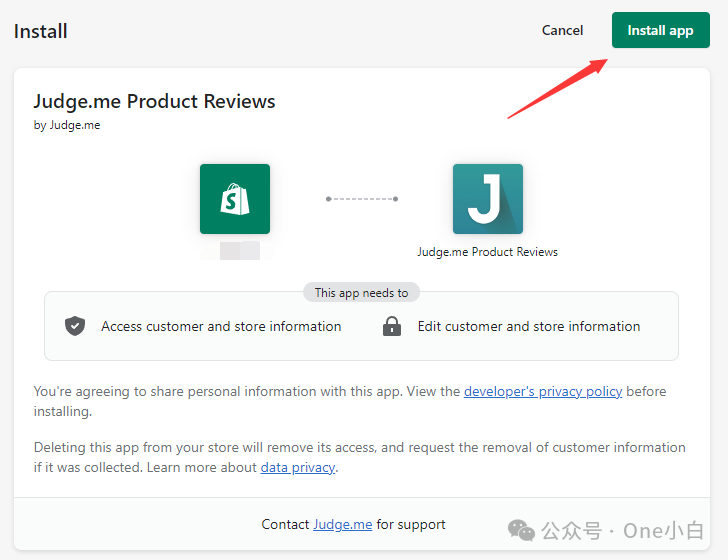
Task: Click the green Shopify bag icon
Action: [235, 199]
